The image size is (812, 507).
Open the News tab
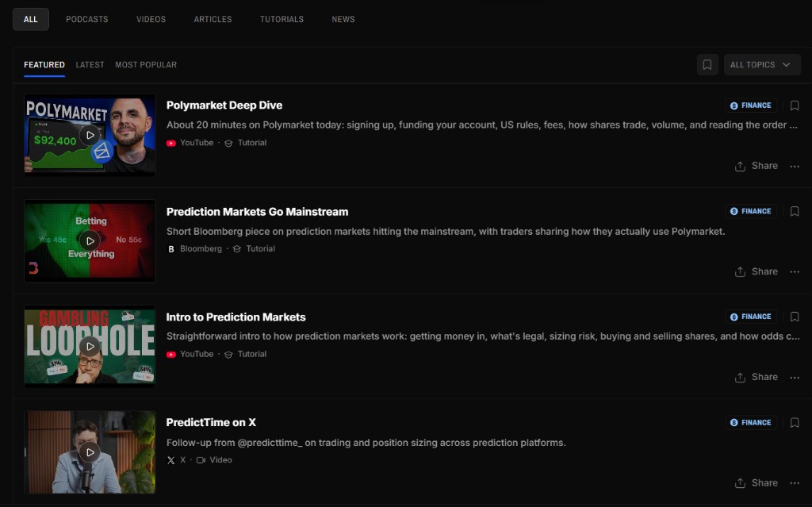point(343,19)
